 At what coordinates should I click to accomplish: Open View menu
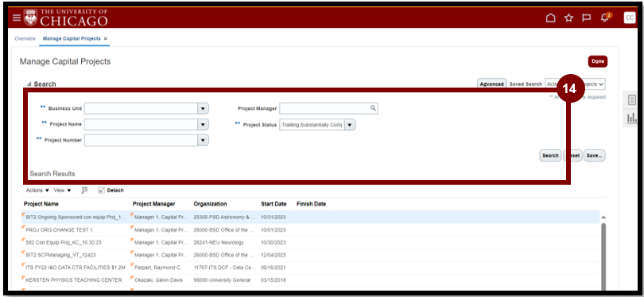(63, 190)
